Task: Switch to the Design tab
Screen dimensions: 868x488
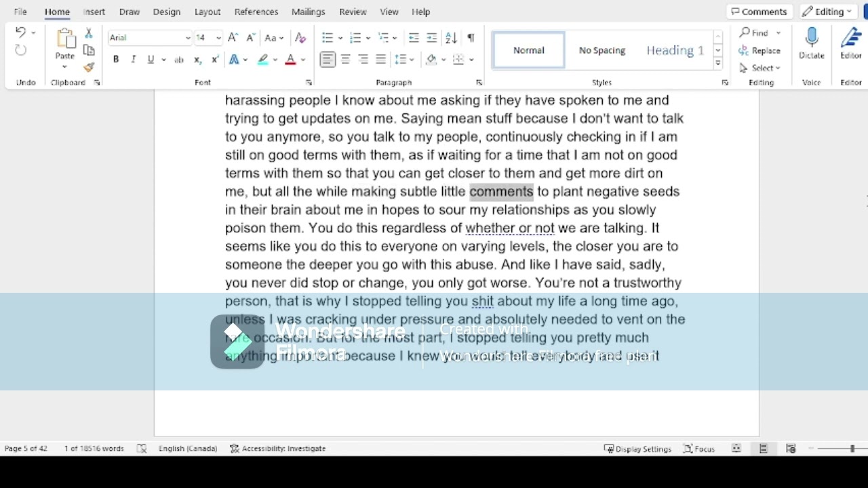Action: pyautogui.click(x=167, y=12)
